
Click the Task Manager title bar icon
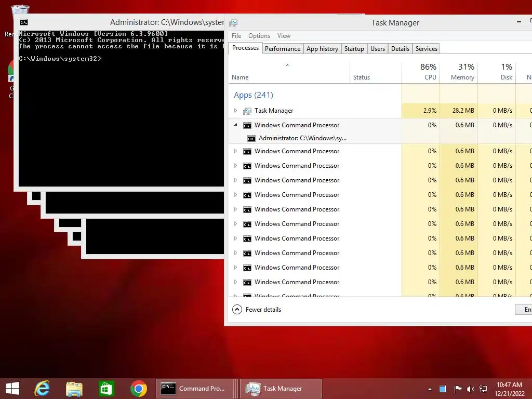tap(233, 23)
